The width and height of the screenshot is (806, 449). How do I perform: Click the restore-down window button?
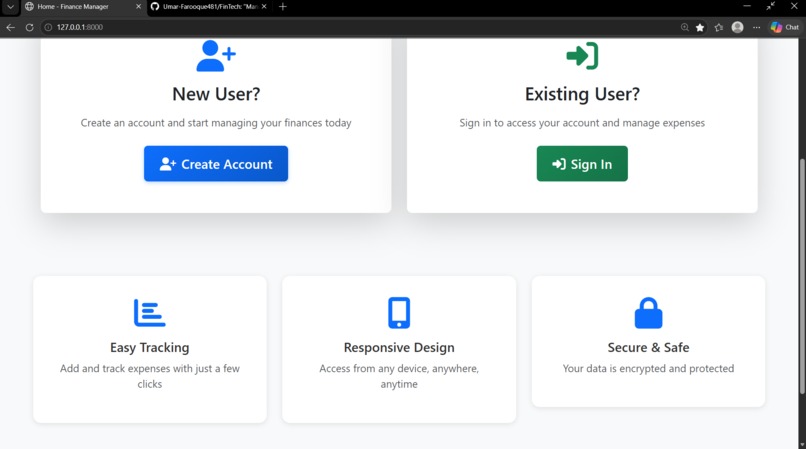[x=770, y=6]
